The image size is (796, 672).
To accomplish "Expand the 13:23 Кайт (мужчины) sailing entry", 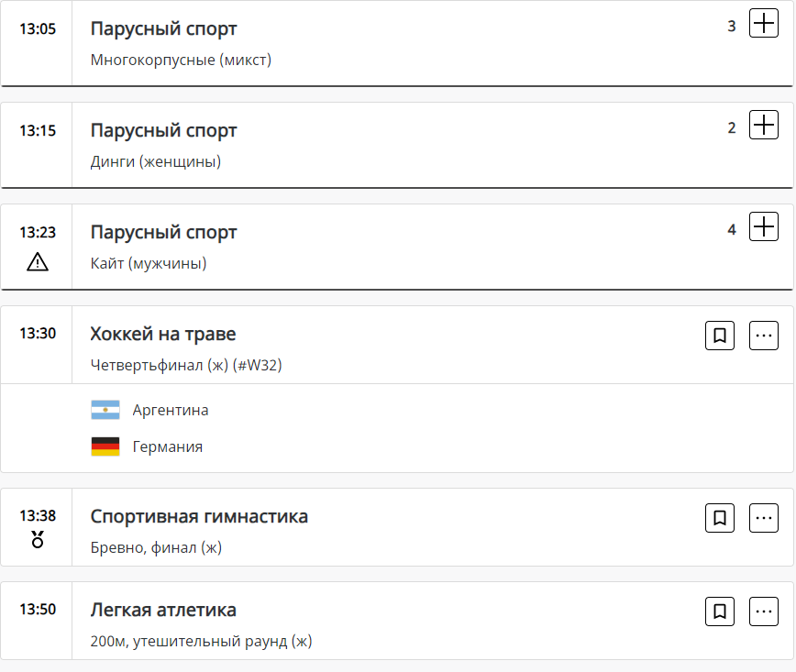I will [x=763, y=227].
